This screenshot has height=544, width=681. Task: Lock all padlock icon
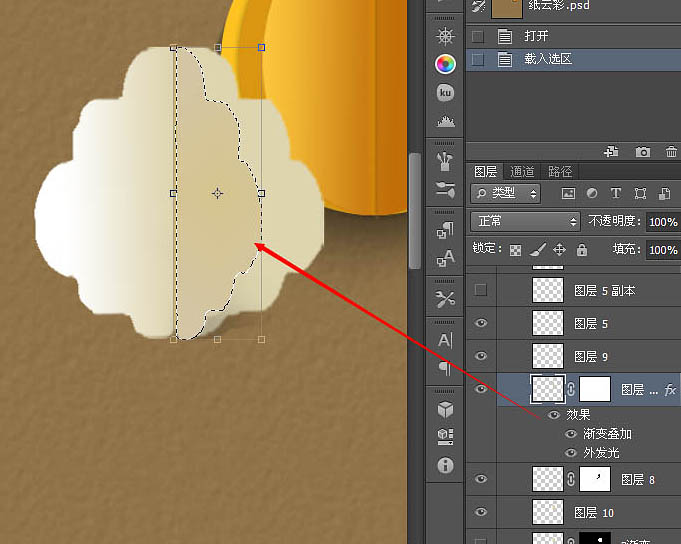pyautogui.click(x=582, y=250)
